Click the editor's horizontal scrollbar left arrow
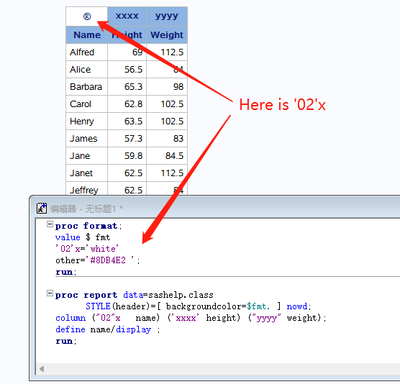This screenshot has height=384, width=400. (42, 369)
